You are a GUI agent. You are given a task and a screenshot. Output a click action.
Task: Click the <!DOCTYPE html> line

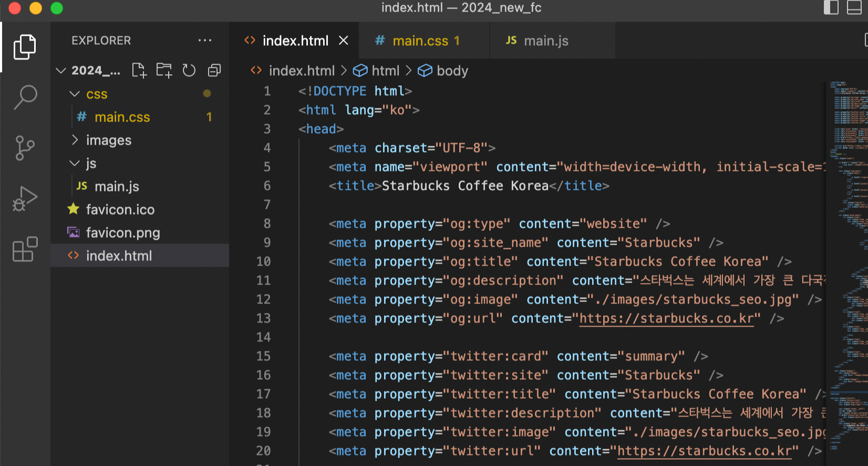[355, 91]
